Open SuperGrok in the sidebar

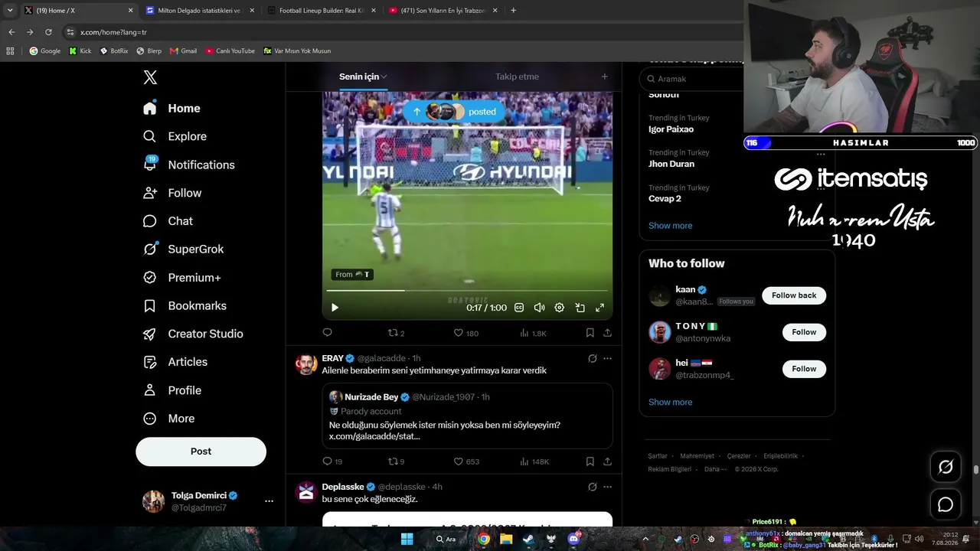(184, 249)
